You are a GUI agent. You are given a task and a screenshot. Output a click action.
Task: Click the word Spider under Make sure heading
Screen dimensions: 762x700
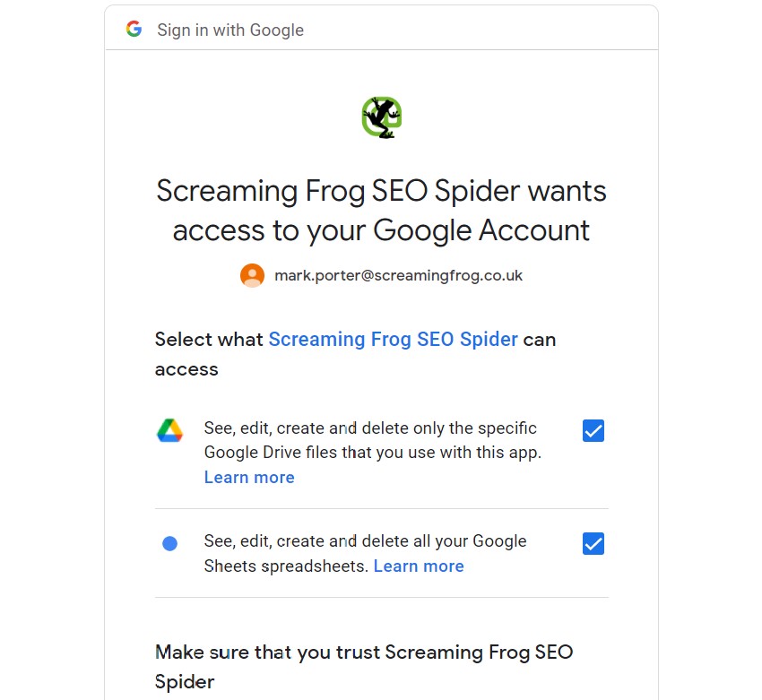185,682
